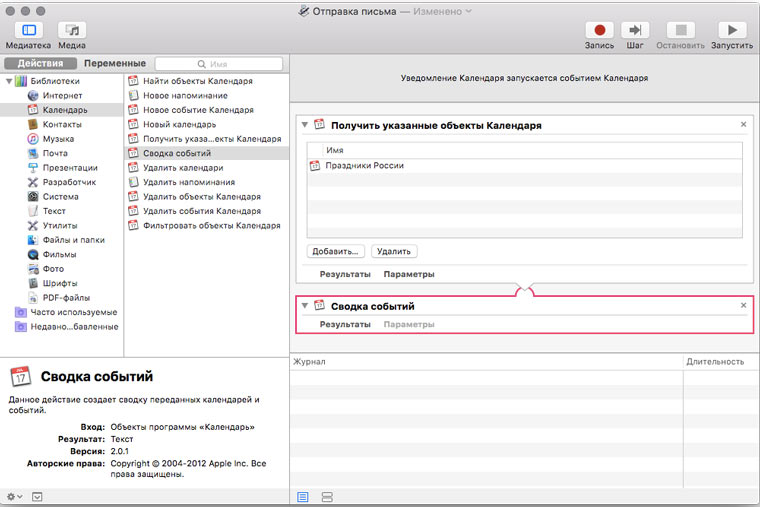Click the Удалить button below calendar list
Screen dimensions: 760x507
(394, 251)
